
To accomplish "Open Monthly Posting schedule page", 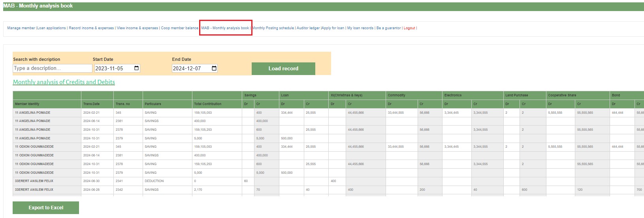I will [x=273, y=28].
